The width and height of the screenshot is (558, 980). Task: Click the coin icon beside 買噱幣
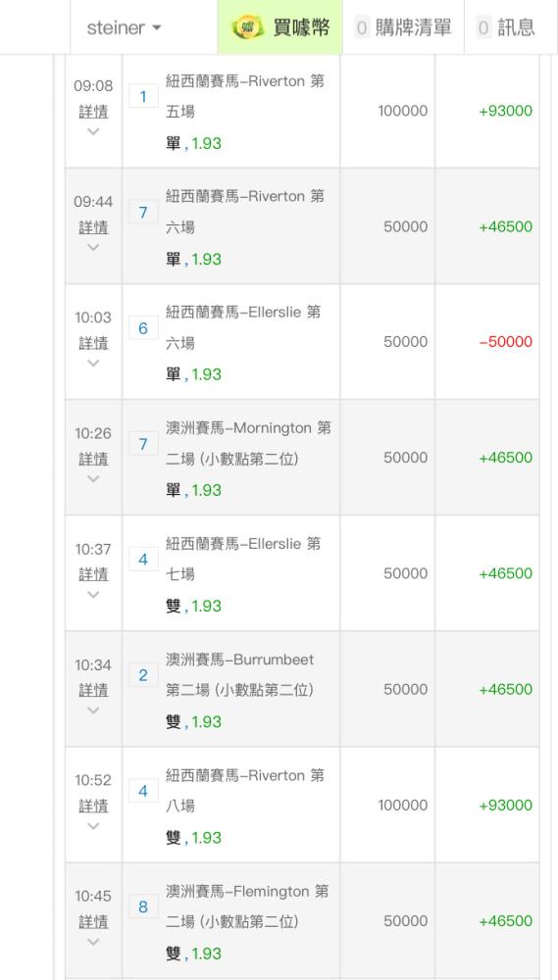point(247,27)
